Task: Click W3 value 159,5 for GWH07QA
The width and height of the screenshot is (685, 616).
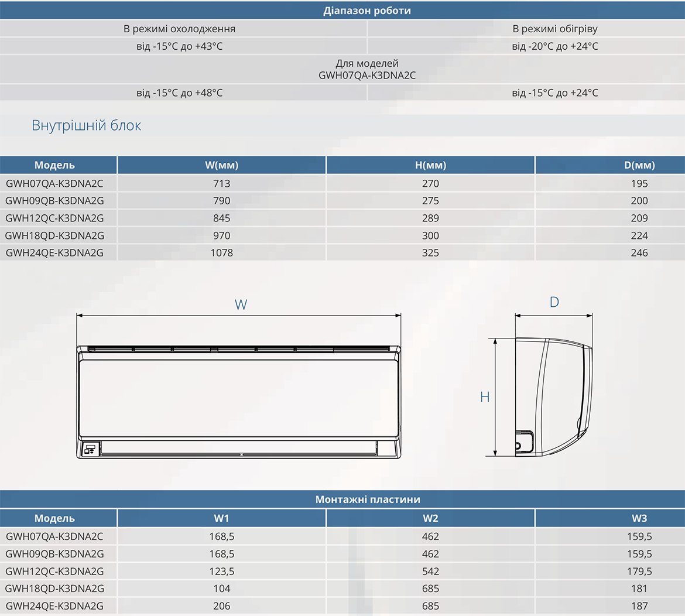Action: 639,536
